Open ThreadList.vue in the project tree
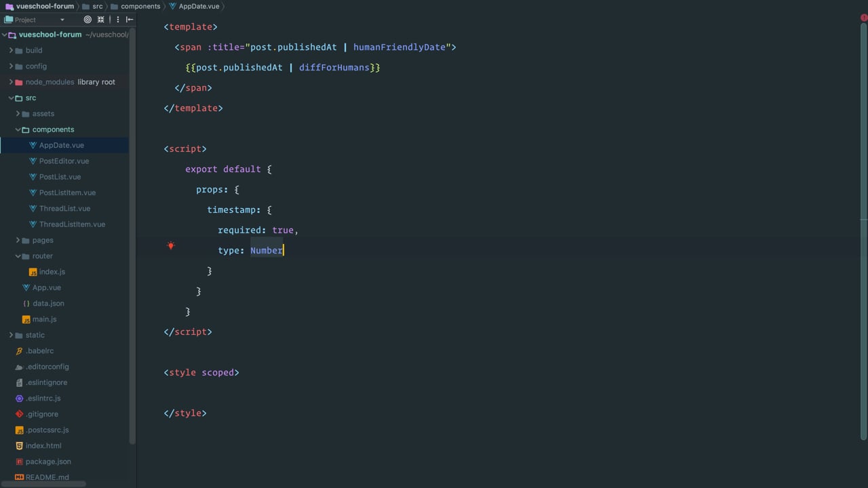The height and width of the screenshot is (488, 868). coord(64,209)
